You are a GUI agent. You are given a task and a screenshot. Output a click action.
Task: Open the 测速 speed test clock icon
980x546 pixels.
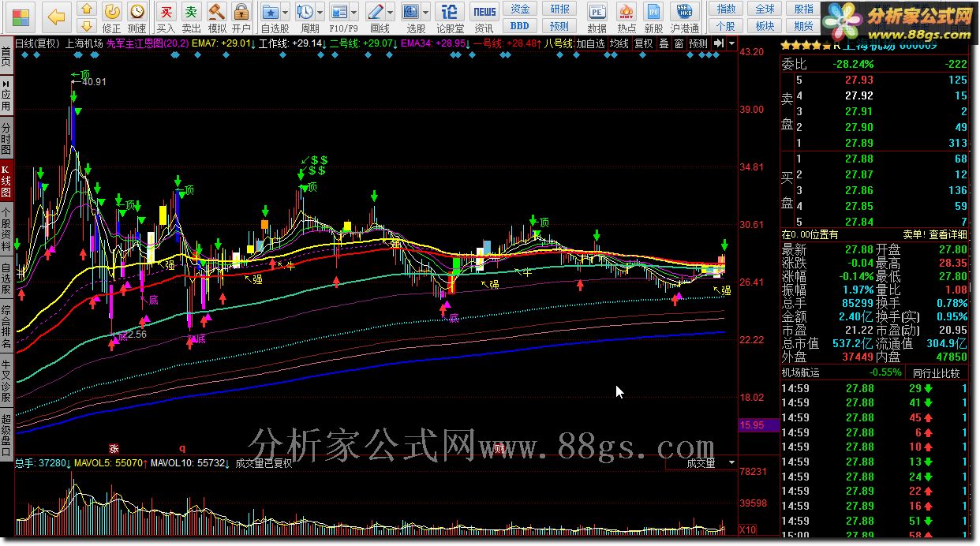click(137, 17)
